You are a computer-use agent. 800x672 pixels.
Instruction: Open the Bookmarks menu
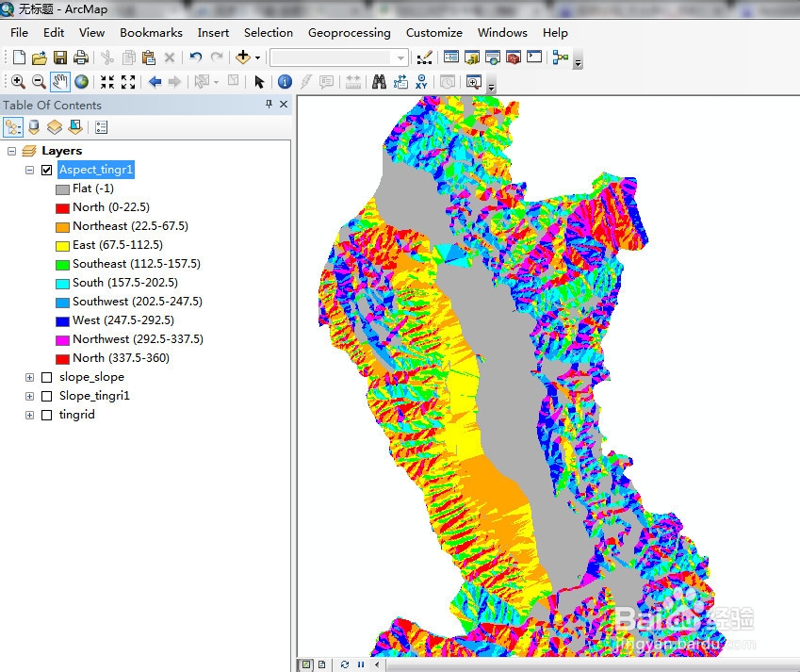pyautogui.click(x=151, y=33)
